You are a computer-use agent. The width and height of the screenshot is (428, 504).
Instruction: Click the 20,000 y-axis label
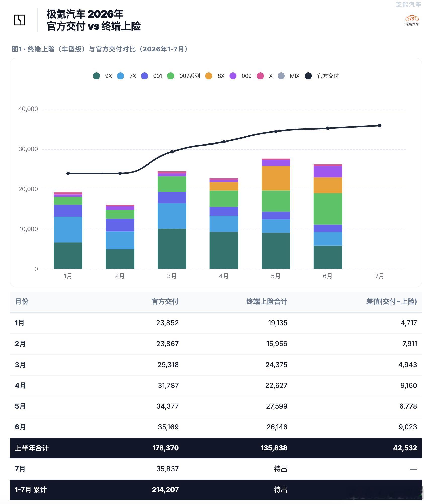point(28,189)
